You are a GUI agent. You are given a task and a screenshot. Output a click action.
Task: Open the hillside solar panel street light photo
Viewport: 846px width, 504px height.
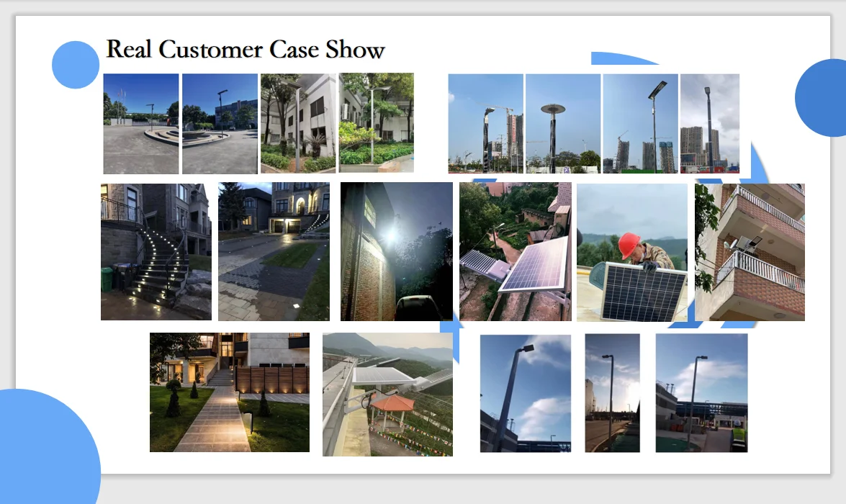point(516,251)
